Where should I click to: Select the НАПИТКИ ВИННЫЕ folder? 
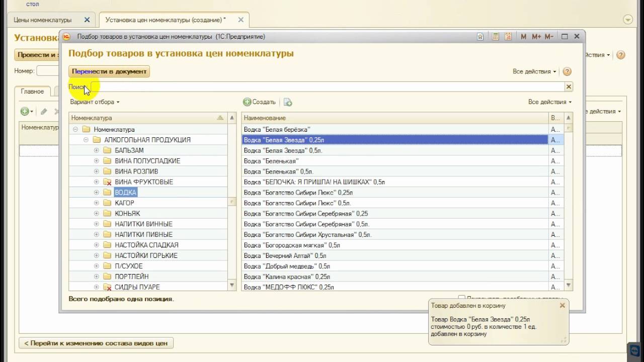pyautogui.click(x=143, y=224)
